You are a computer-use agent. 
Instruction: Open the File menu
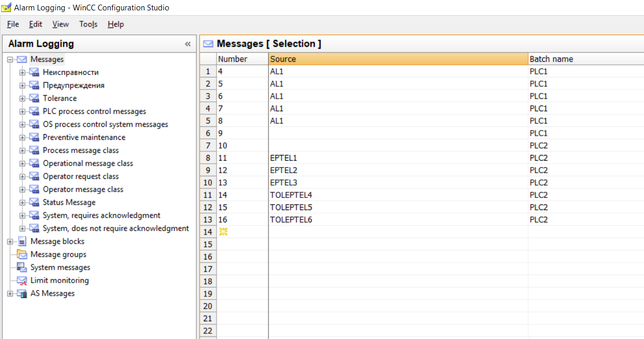point(13,24)
